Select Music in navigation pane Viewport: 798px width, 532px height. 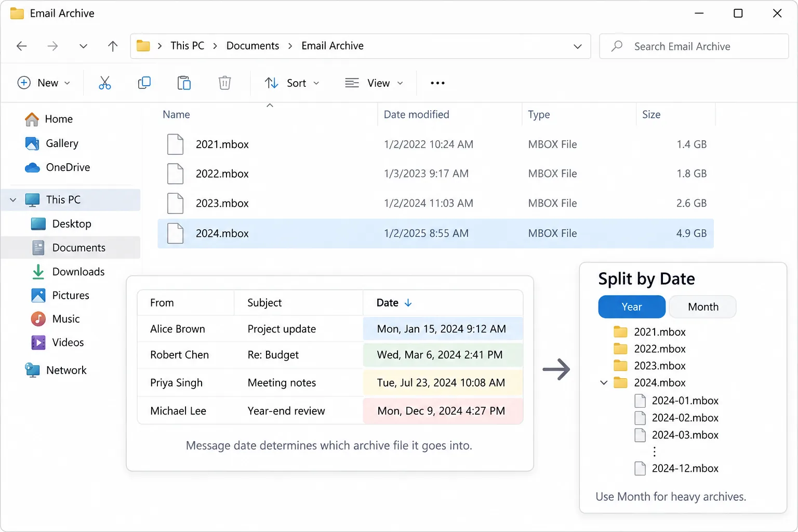56,319
